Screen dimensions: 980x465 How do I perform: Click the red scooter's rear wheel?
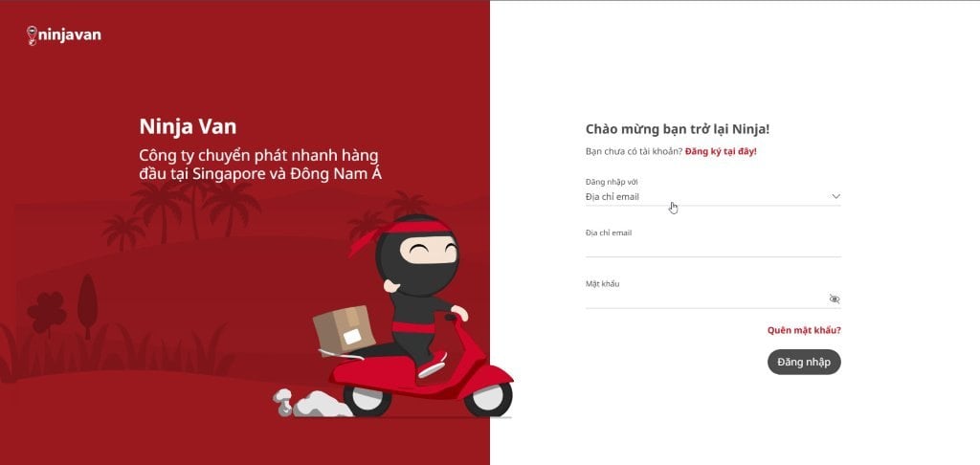367,400
